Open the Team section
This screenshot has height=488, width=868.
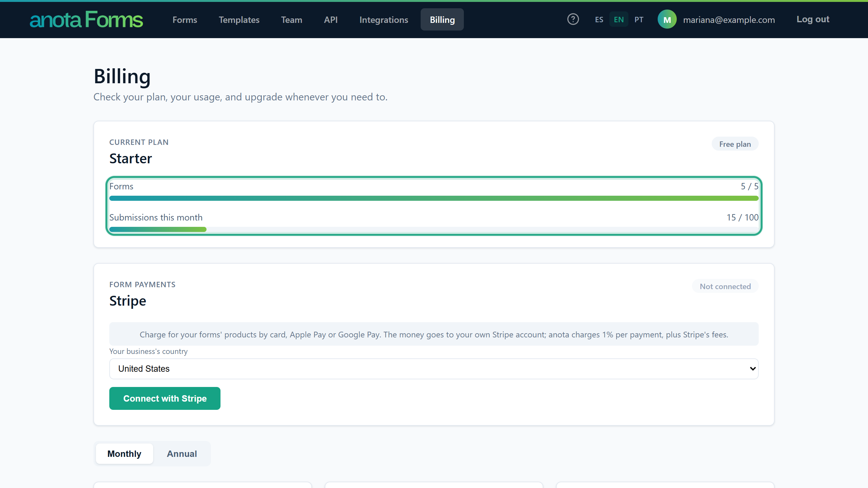pyautogui.click(x=291, y=20)
